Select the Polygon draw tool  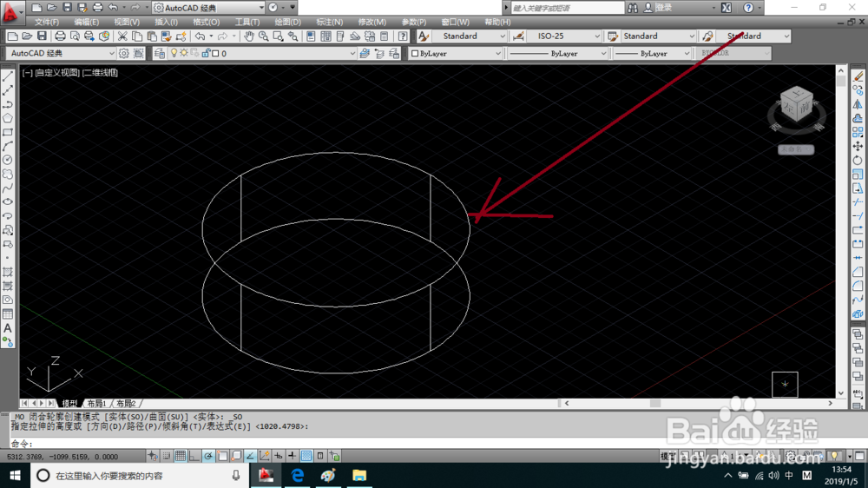click(8, 118)
